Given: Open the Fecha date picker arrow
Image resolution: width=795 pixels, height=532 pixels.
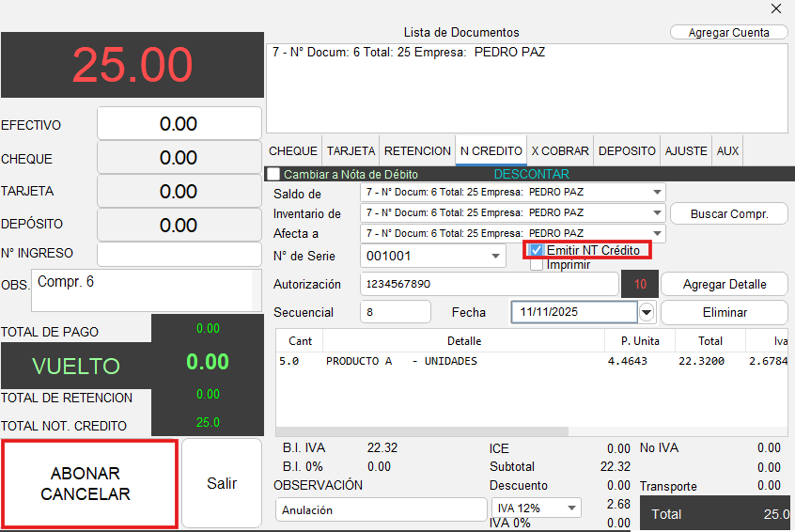Looking at the screenshot, I should [647, 312].
